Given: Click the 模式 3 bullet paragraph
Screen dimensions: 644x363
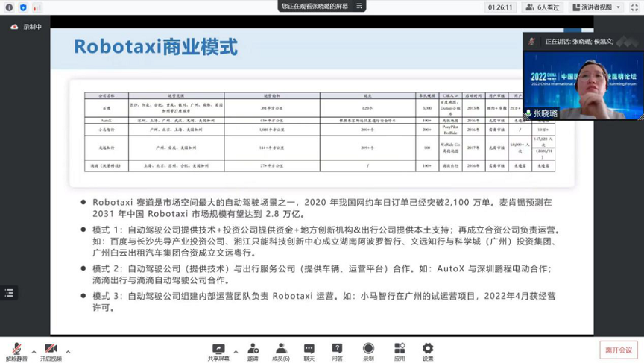Looking at the screenshot, I should click(323, 302).
